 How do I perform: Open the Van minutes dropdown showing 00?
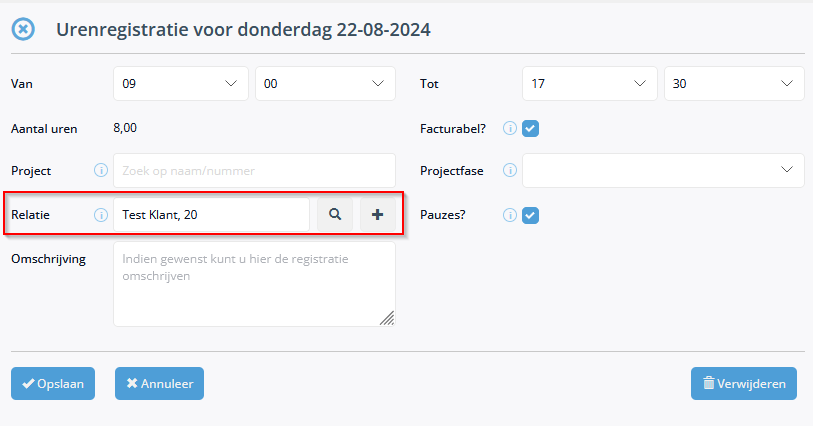click(325, 83)
